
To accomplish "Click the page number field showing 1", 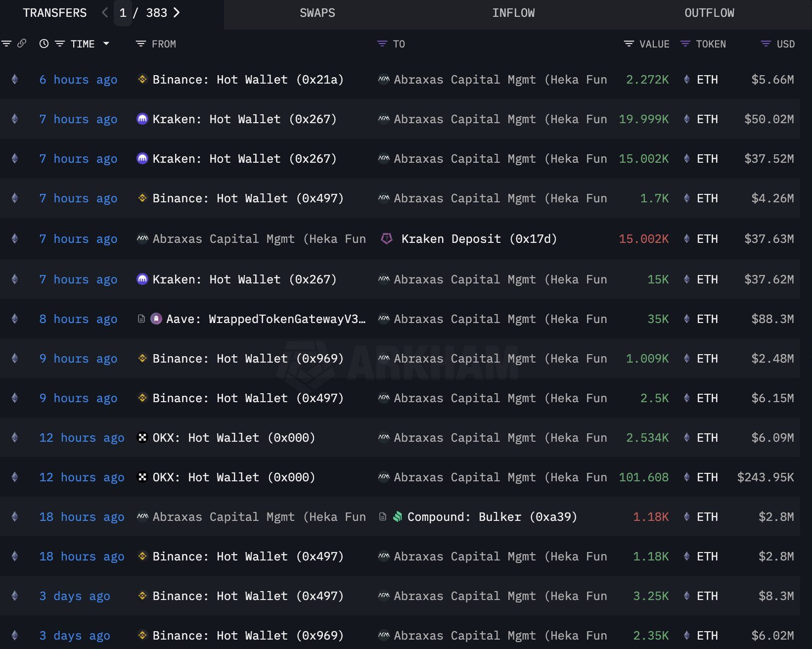I will coord(123,13).
